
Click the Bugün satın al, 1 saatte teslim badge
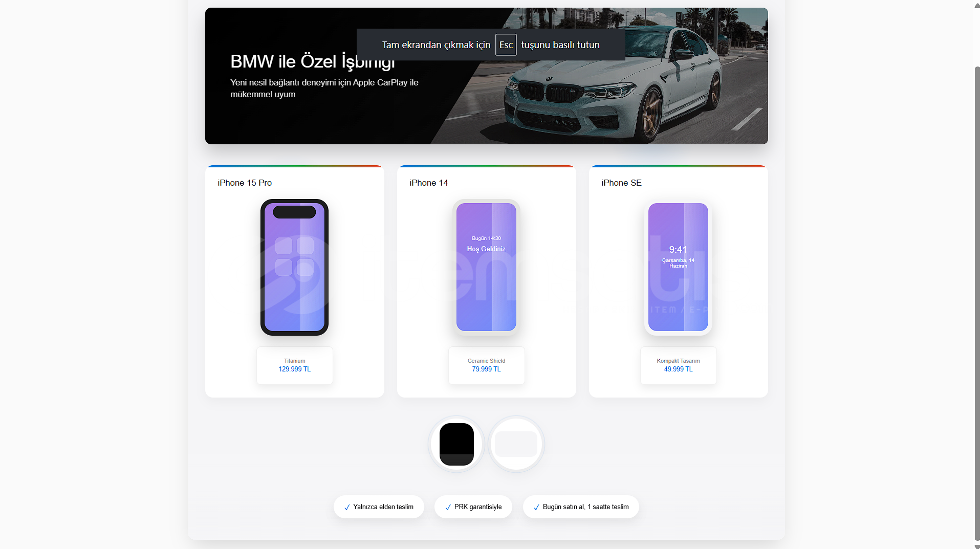tap(581, 507)
